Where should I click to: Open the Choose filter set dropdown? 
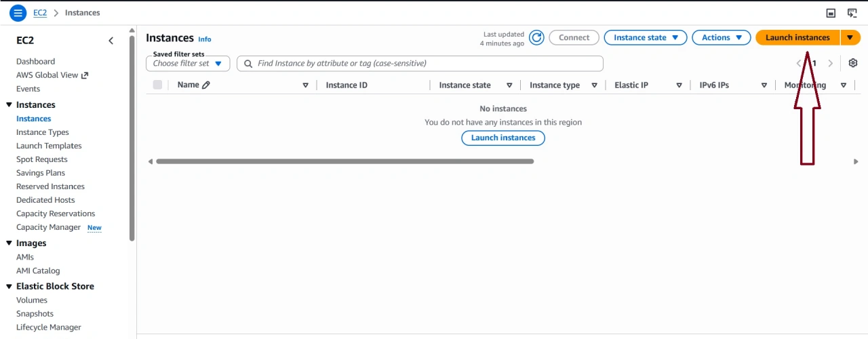coord(188,64)
